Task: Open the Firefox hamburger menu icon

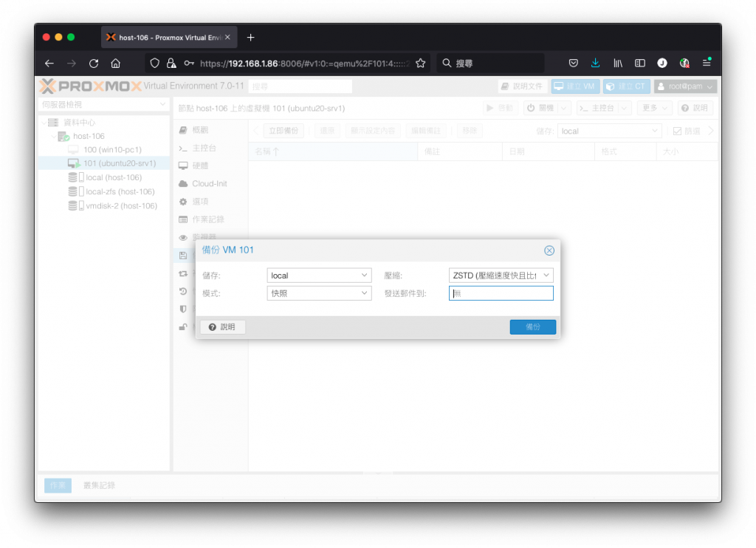Action: click(x=707, y=64)
